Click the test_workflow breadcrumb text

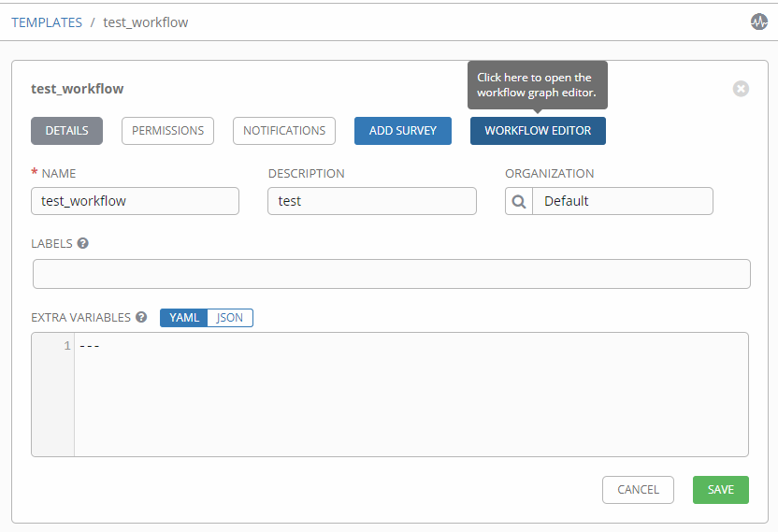coord(145,22)
